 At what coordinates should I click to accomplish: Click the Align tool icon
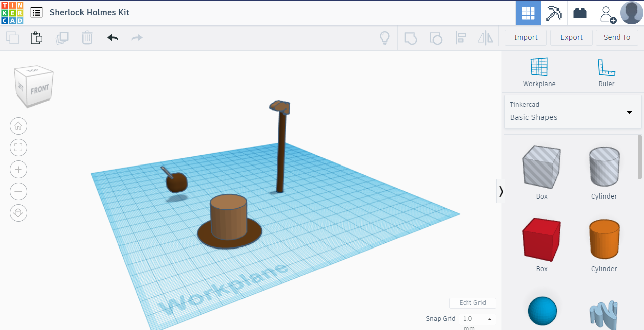click(461, 38)
